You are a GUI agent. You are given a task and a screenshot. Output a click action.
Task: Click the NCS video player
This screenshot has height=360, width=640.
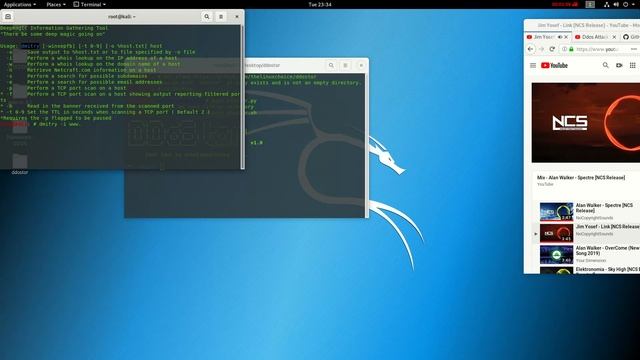coord(586,122)
